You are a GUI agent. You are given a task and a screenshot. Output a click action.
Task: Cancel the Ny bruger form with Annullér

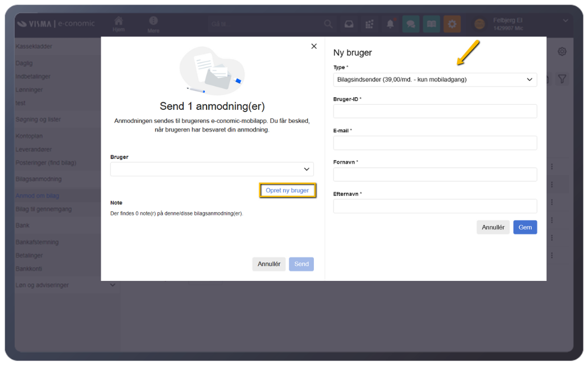pos(493,227)
